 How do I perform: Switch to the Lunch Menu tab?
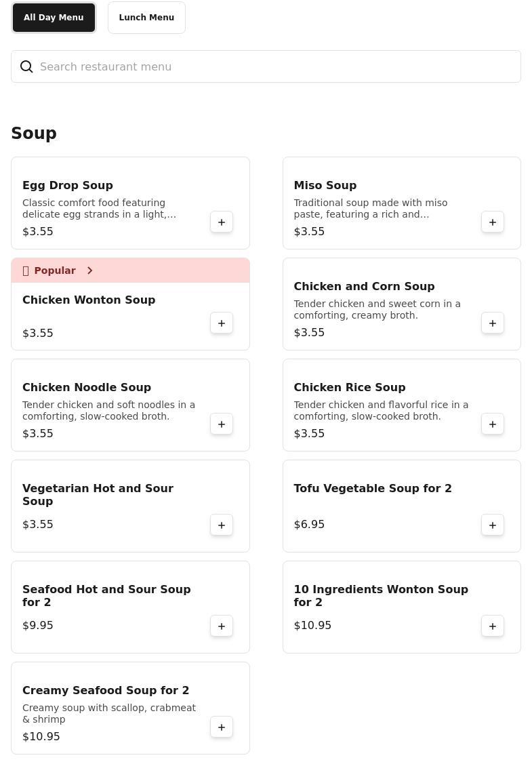[146, 18]
